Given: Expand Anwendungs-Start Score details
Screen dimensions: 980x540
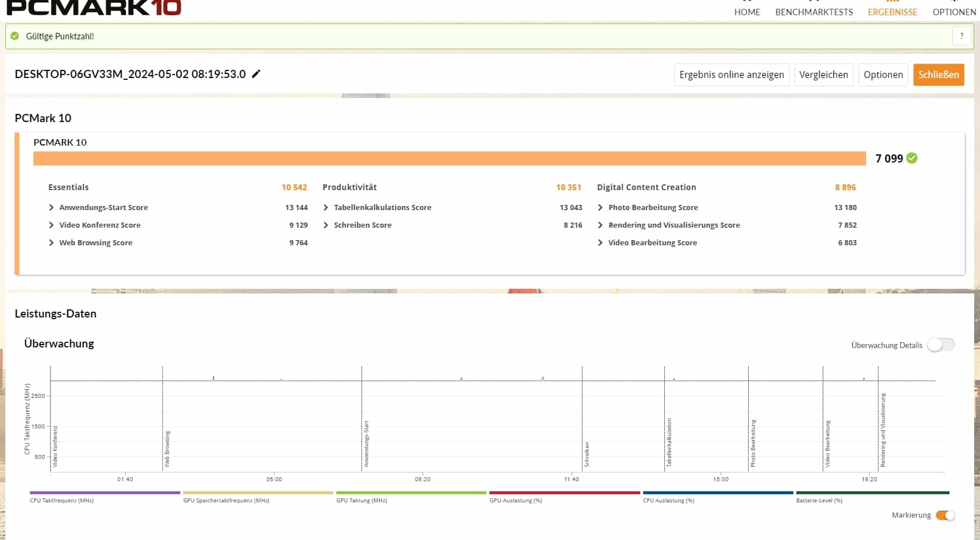Looking at the screenshot, I should pyautogui.click(x=52, y=207).
